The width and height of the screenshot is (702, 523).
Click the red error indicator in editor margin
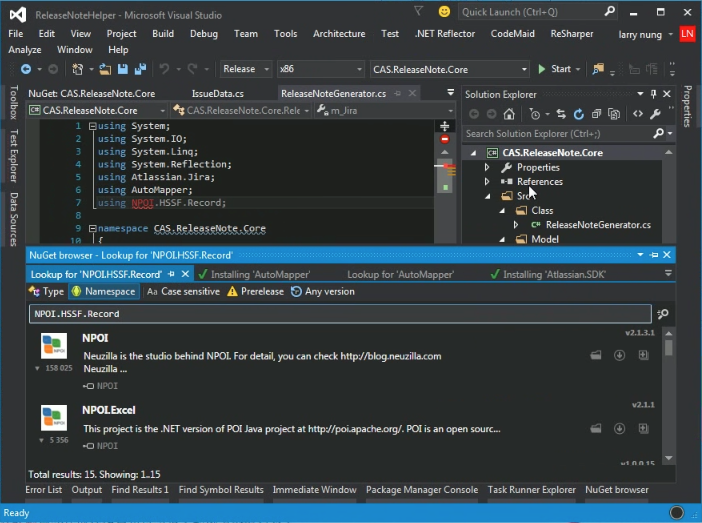click(x=445, y=139)
